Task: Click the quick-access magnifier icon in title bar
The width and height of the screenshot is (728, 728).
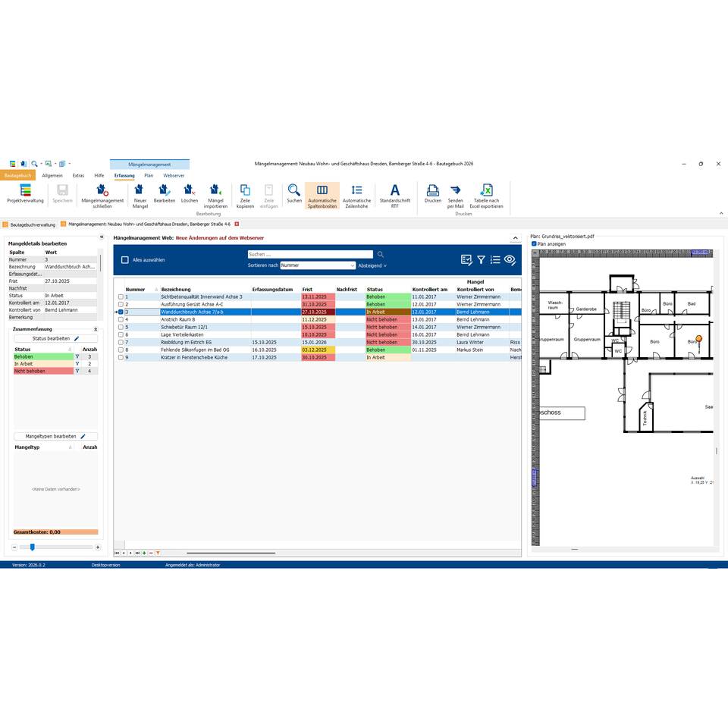Action: [x=34, y=164]
